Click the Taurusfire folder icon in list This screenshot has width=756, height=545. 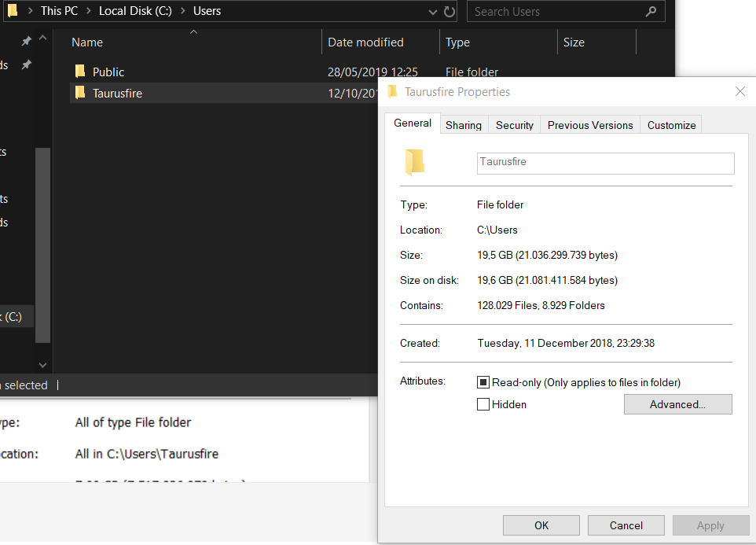[80, 93]
